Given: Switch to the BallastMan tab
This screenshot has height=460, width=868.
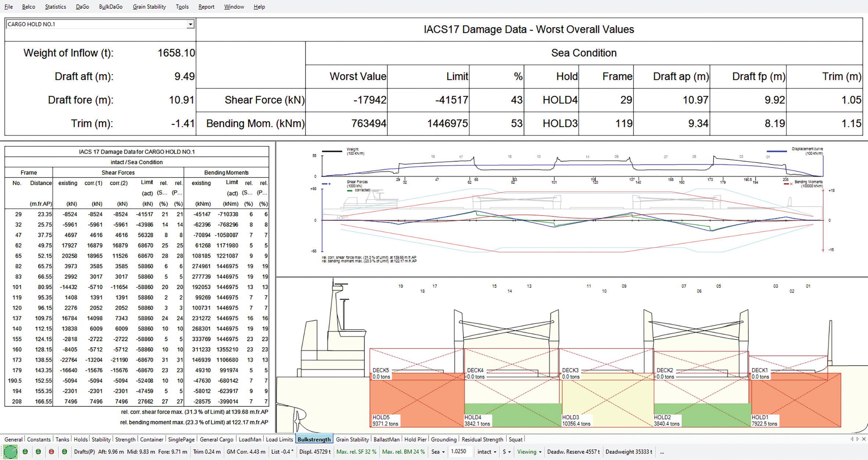Looking at the screenshot, I should pyautogui.click(x=386, y=439).
